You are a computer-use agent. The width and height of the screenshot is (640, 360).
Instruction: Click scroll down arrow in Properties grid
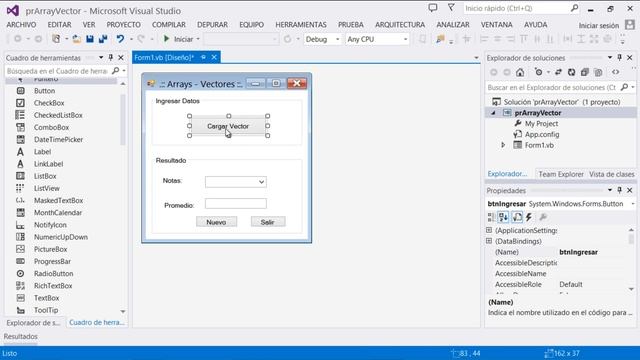631,289
